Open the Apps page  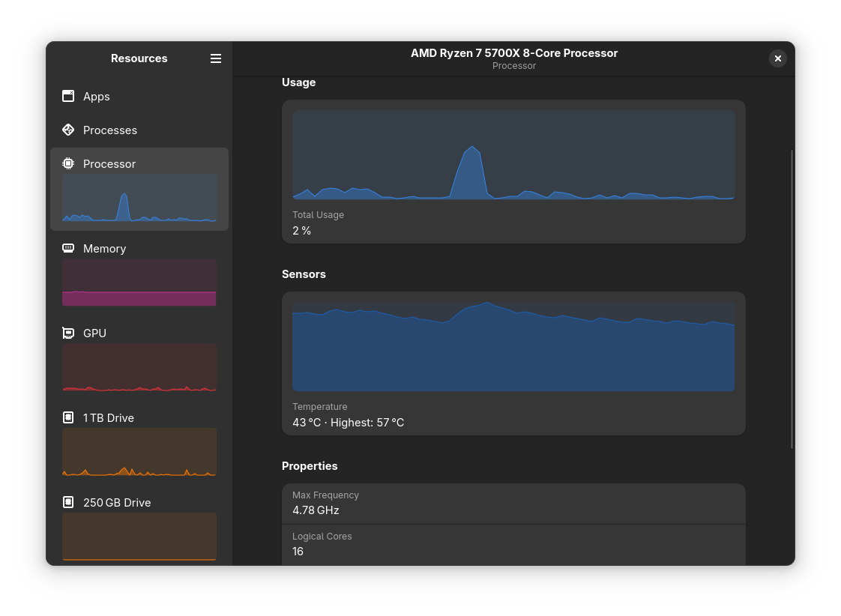(97, 97)
